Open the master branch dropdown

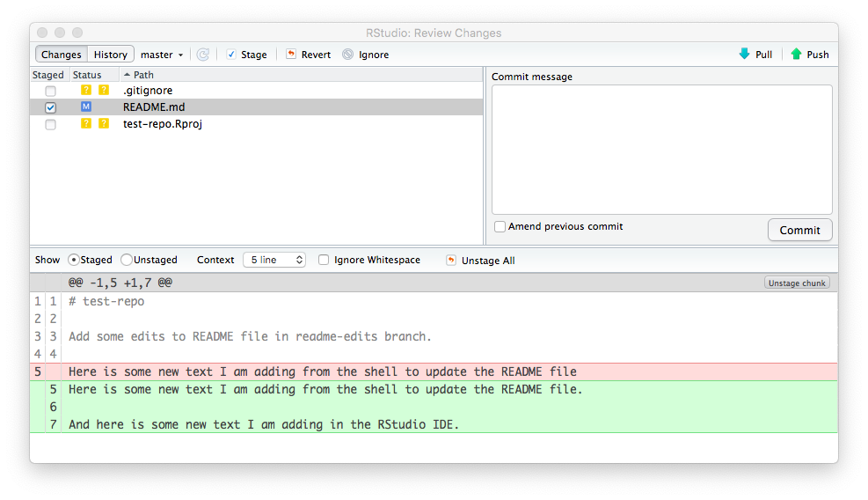(x=162, y=55)
